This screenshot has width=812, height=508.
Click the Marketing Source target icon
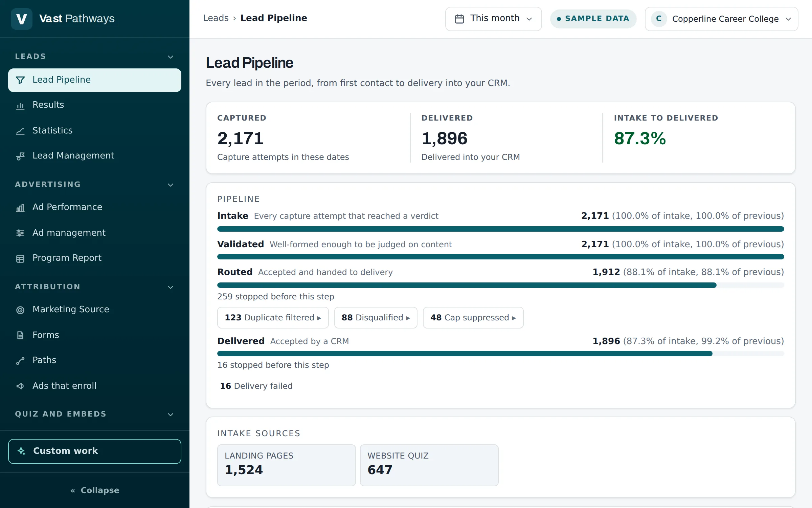pyautogui.click(x=20, y=310)
